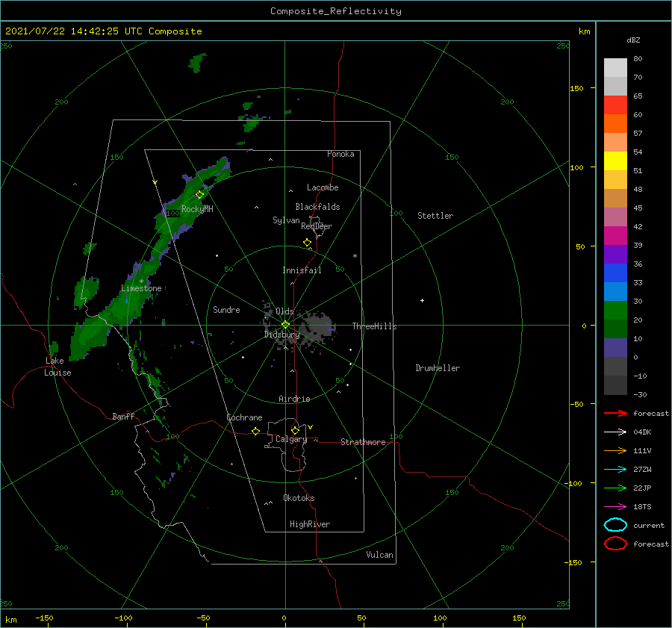672x628 pixels.
Task: Click the yellow diamond marker below Cochrane
Action: tap(256, 432)
